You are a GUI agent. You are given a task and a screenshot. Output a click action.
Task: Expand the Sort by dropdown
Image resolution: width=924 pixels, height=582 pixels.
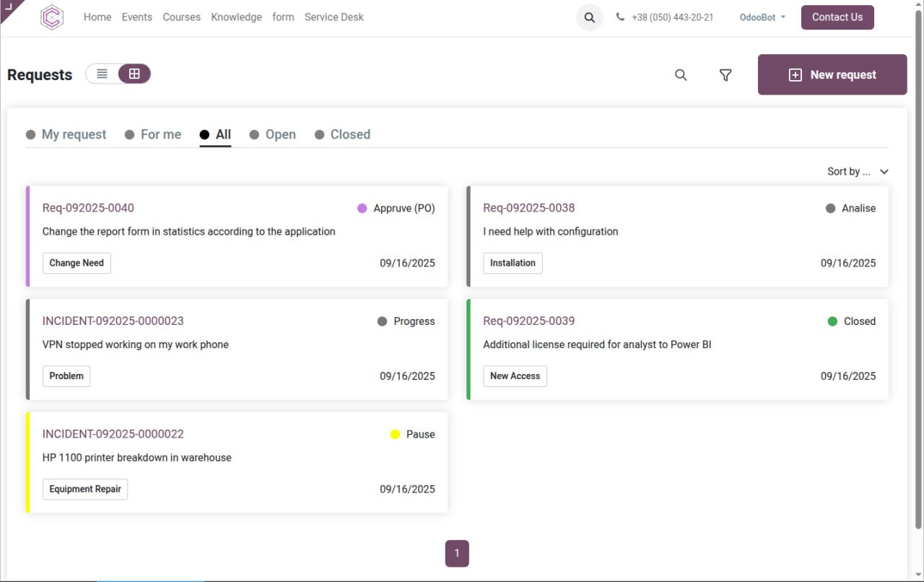tap(858, 172)
